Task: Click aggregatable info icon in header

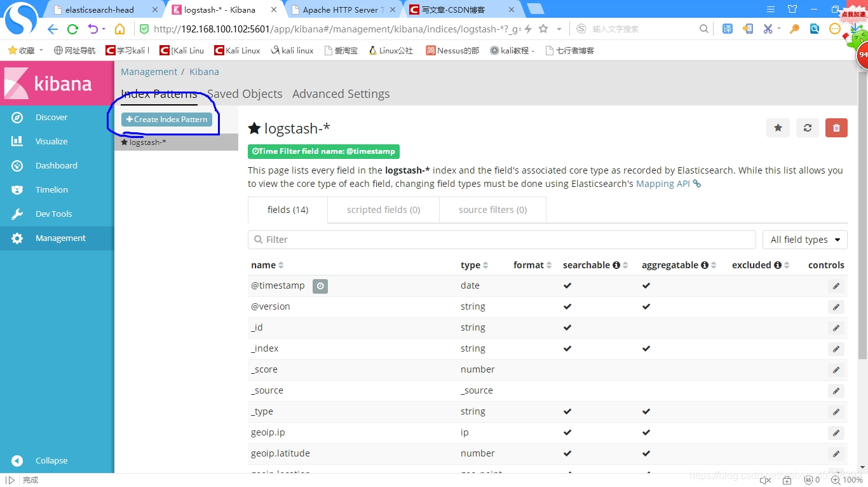Action: click(704, 265)
